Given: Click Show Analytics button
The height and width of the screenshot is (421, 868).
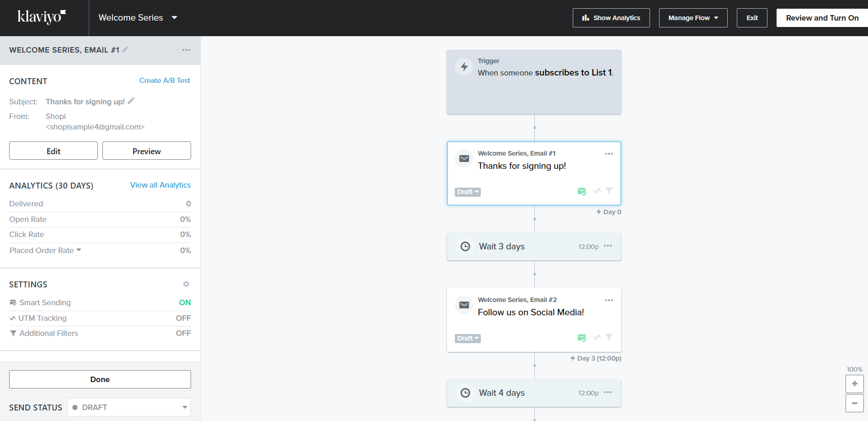Looking at the screenshot, I should pos(611,18).
